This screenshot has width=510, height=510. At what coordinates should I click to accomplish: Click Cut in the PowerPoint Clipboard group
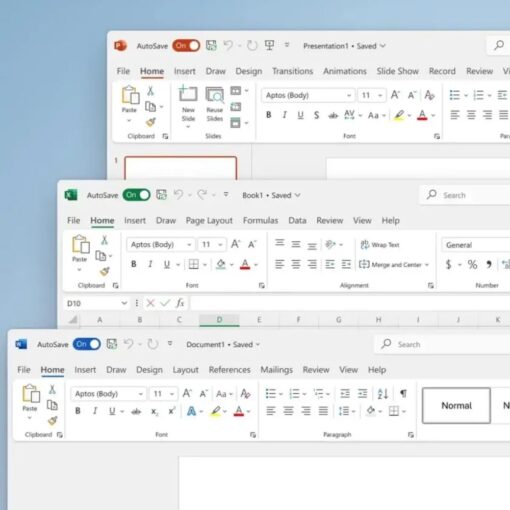(x=150, y=91)
